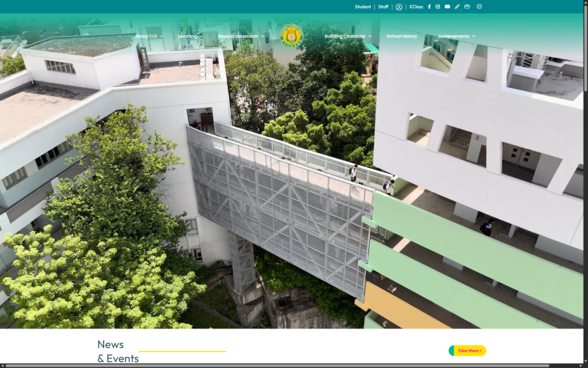The height and width of the screenshot is (368, 588).
Task: Open the Achievements dropdown menu
Action: coord(456,36)
